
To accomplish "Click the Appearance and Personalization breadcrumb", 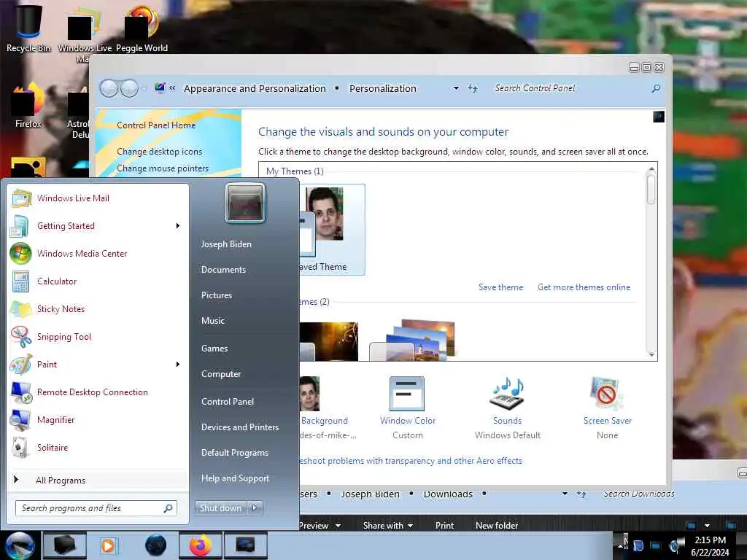I will click(255, 88).
